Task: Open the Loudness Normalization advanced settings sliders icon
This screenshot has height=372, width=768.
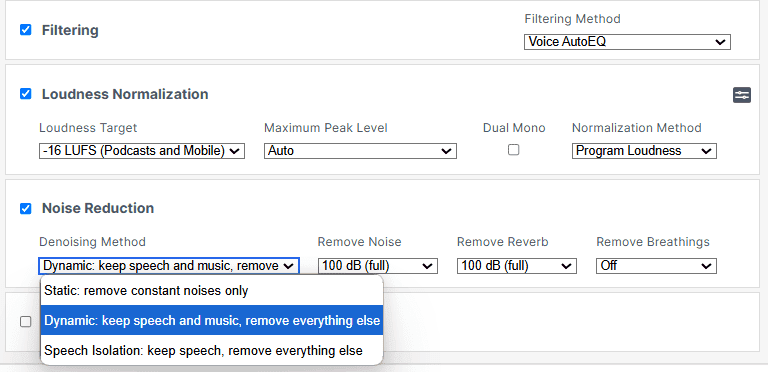Action: click(742, 95)
